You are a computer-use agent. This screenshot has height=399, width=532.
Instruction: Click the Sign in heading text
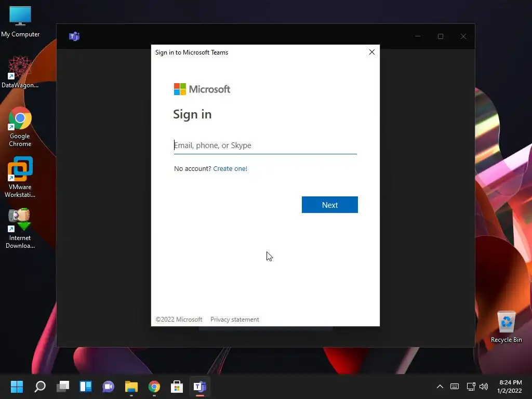point(192,114)
